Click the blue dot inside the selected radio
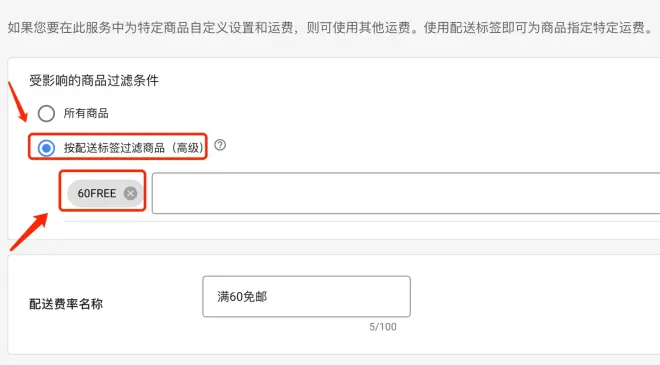The width and height of the screenshot is (660, 365). point(46,148)
